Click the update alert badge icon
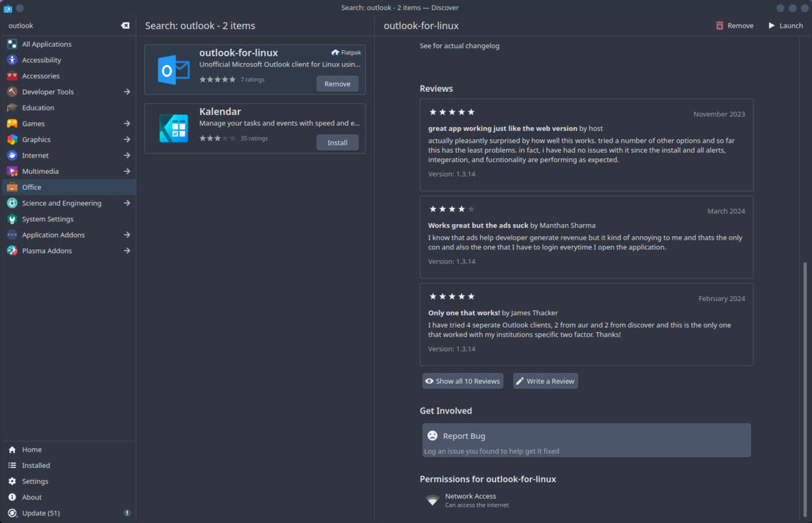Screen dimensions: 812x523 (x=127, y=513)
